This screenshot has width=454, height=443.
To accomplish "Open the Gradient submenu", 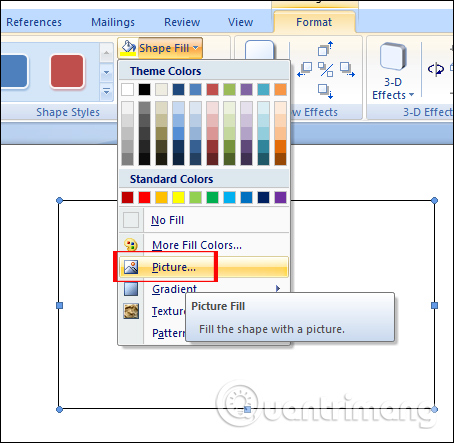I will (204, 289).
